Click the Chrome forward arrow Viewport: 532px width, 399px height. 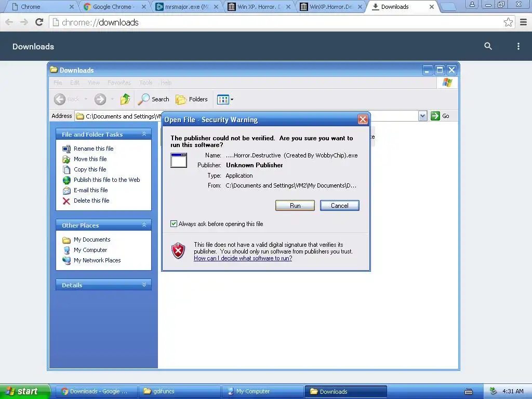[x=24, y=22]
